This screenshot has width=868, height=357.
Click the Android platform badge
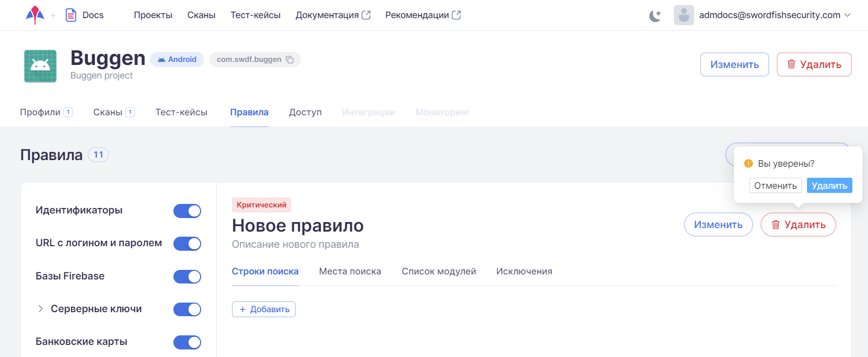coord(177,59)
